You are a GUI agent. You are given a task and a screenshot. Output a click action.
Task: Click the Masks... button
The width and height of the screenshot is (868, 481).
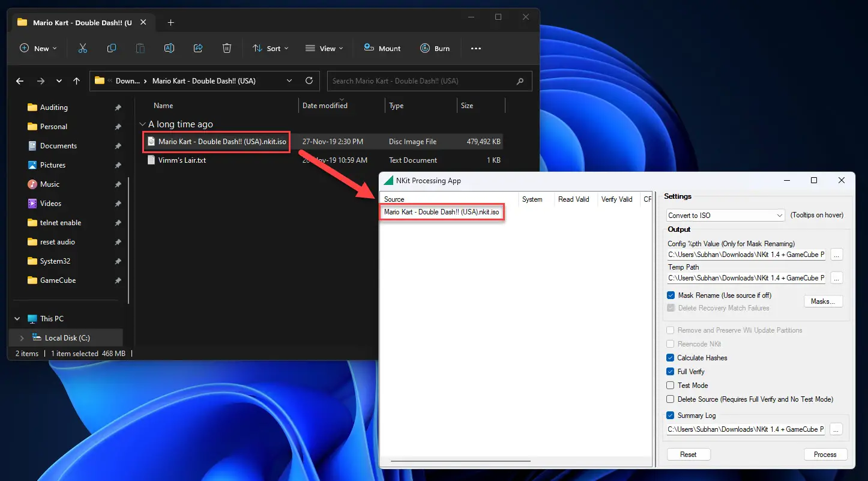coord(823,301)
